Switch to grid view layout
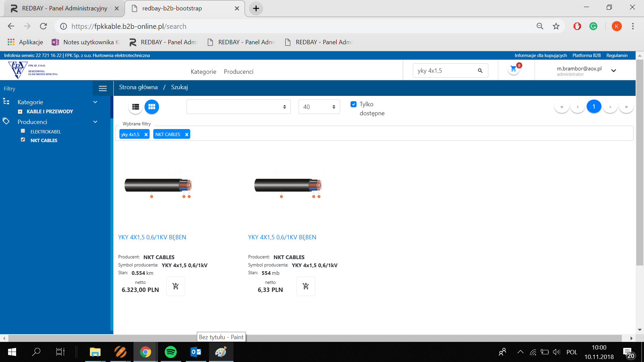Screen dimensions: 644x362 point(152,107)
